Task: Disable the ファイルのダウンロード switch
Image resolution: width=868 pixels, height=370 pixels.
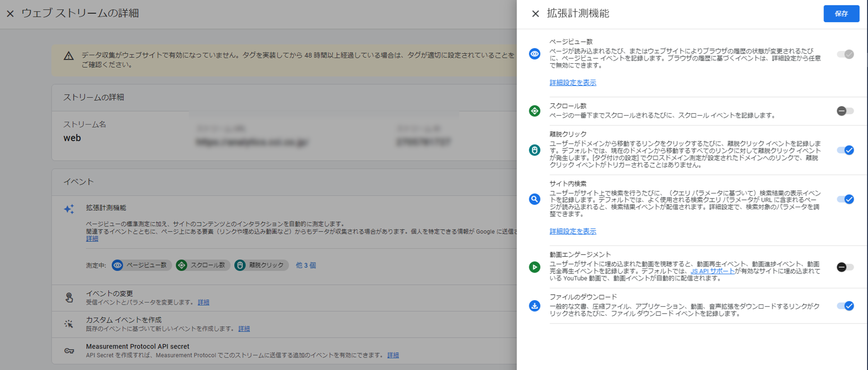Action: click(845, 306)
